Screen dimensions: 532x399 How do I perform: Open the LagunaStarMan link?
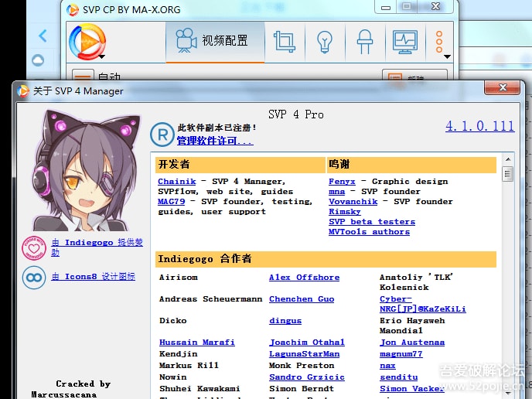click(x=305, y=354)
